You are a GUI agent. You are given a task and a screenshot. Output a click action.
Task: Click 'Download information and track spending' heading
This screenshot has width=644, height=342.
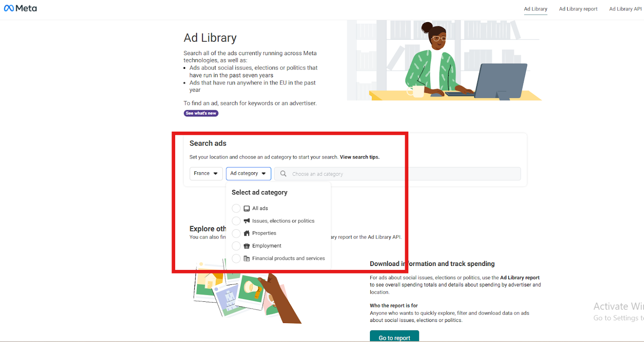tap(432, 264)
